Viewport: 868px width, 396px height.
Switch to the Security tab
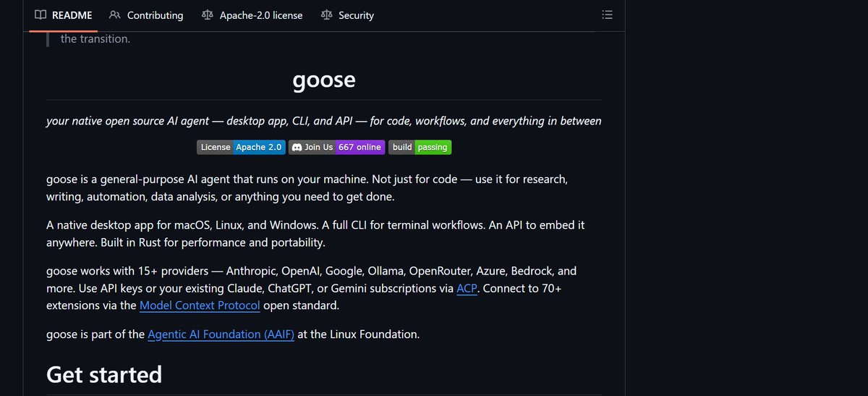tap(347, 15)
